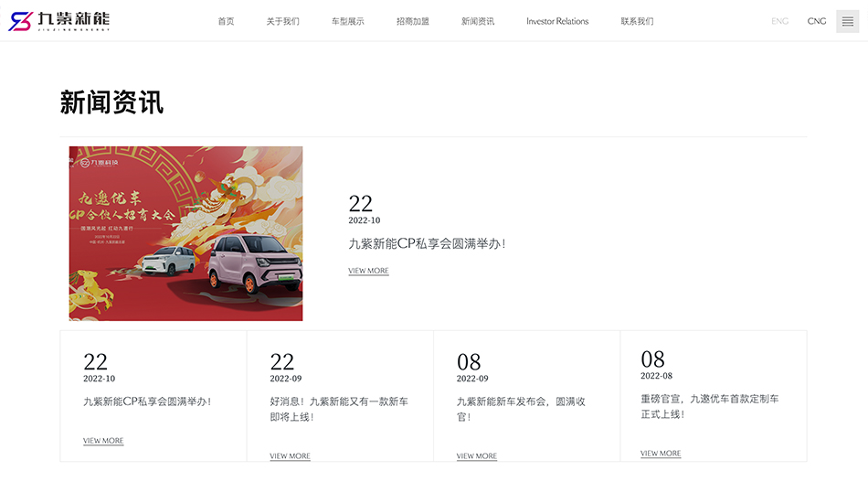Navigate to 联系我们 contact page

(x=637, y=21)
